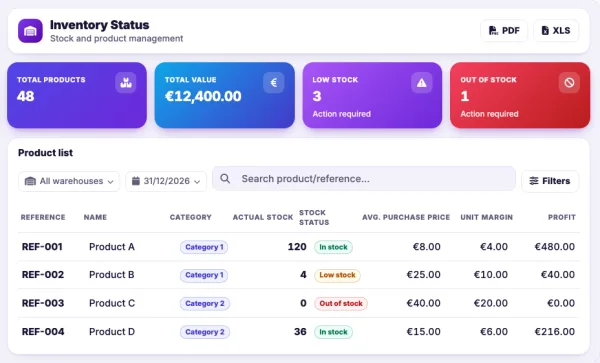Click the Product C name
Image resolution: width=600 pixels, height=363 pixels.
[x=112, y=303]
